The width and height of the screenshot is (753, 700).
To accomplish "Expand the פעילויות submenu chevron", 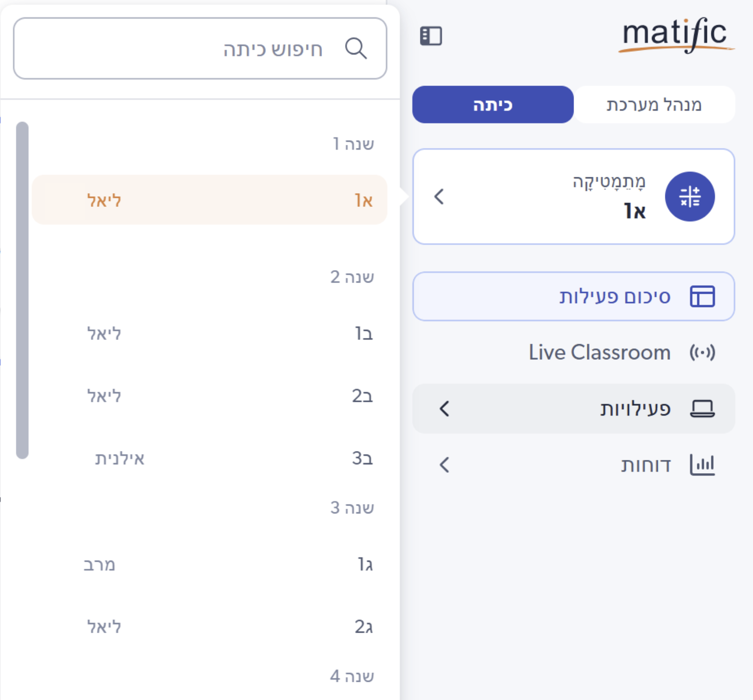I will click(x=444, y=408).
